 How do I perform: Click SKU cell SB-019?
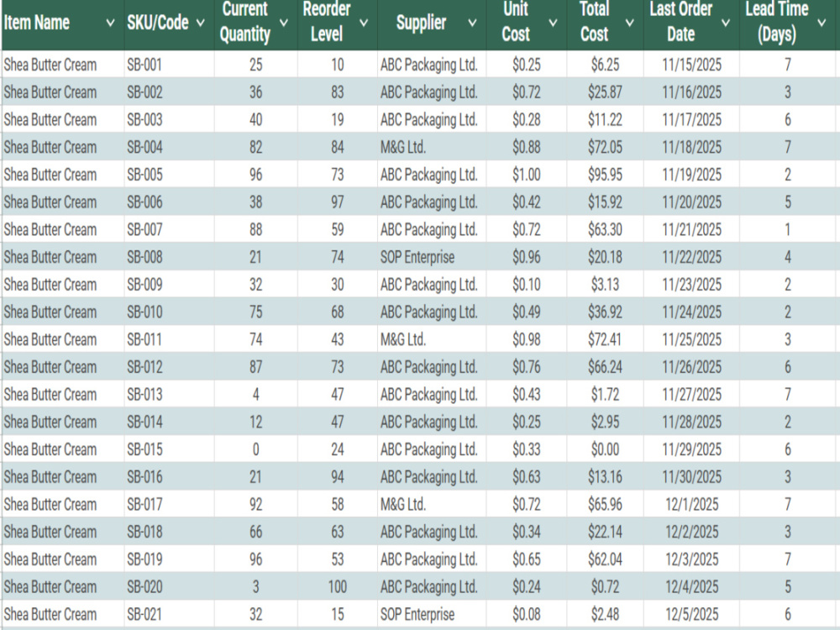pyautogui.click(x=170, y=559)
